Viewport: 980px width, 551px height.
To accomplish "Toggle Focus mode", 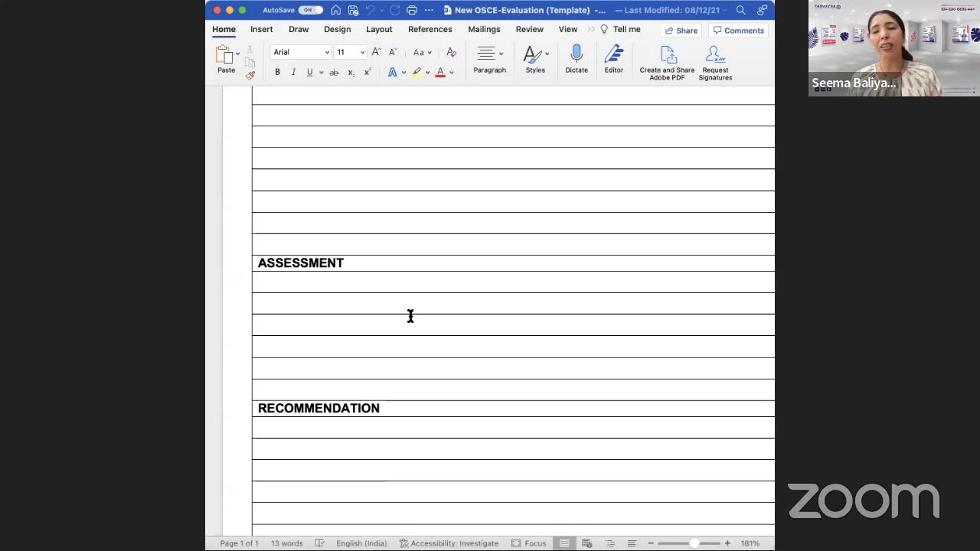I will tap(529, 543).
